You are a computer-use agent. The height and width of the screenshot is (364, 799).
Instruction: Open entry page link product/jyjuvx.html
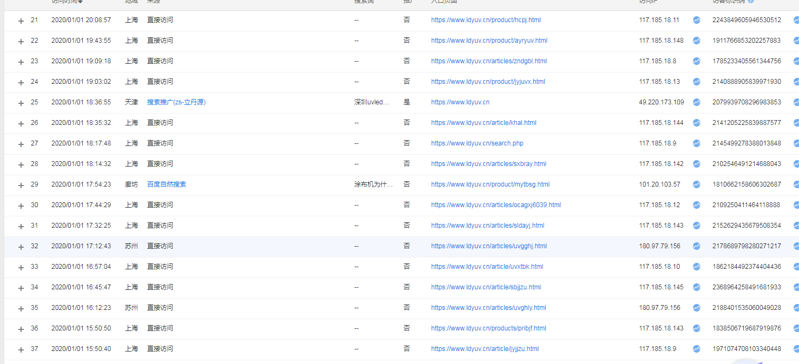pos(488,82)
